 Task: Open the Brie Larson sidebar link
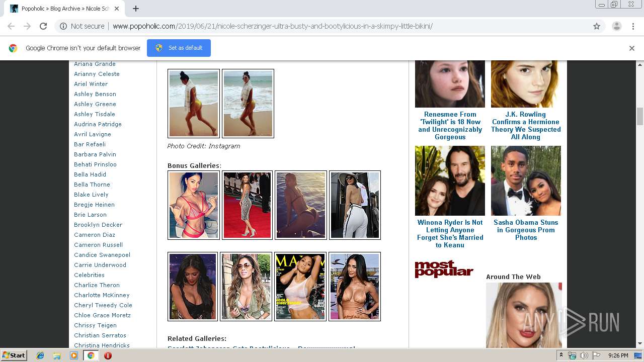click(x=90, y=215)
